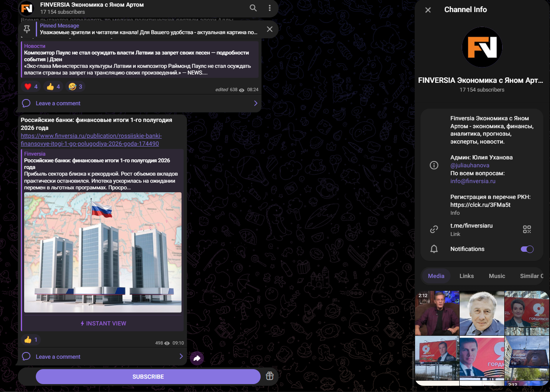Click the large FINVERSIA profile logo
This screenshot has height=392, width=550.
coord(482,47)
